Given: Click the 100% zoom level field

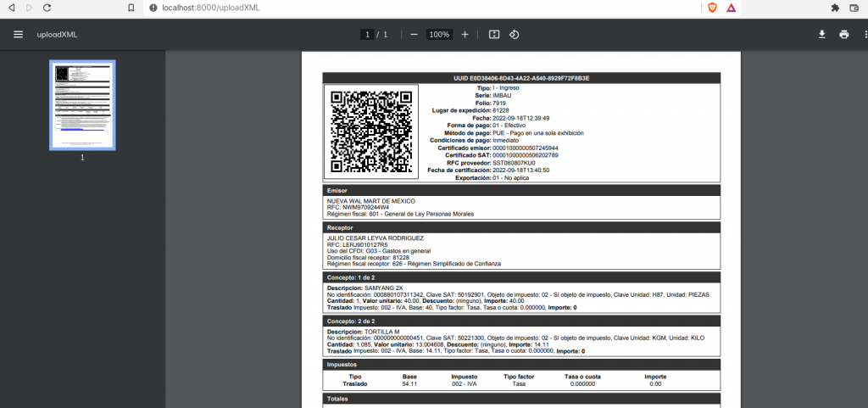Looking at the screenshot, I should [439, 35].
